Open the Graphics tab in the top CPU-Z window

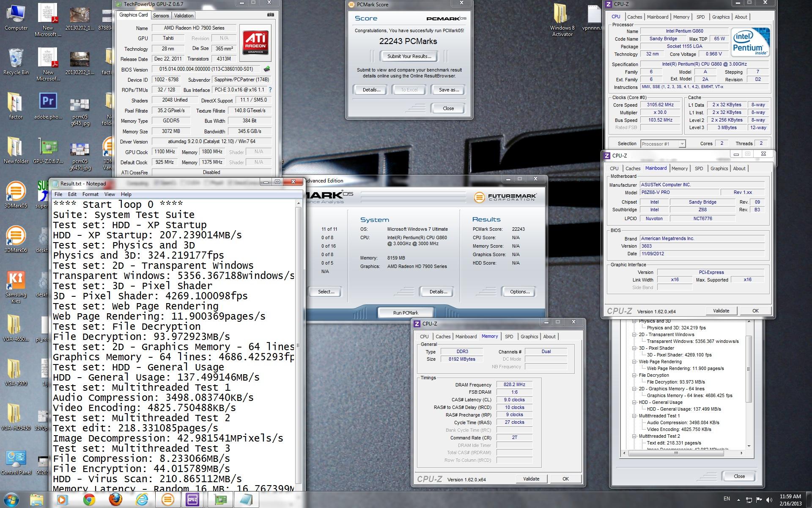tap(721, 17)
